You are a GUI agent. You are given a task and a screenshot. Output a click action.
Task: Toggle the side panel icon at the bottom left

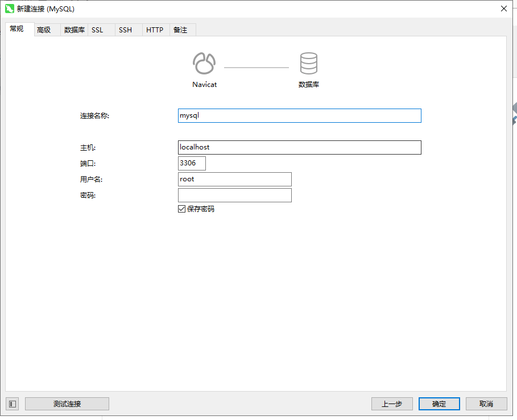tap(13, 404)
